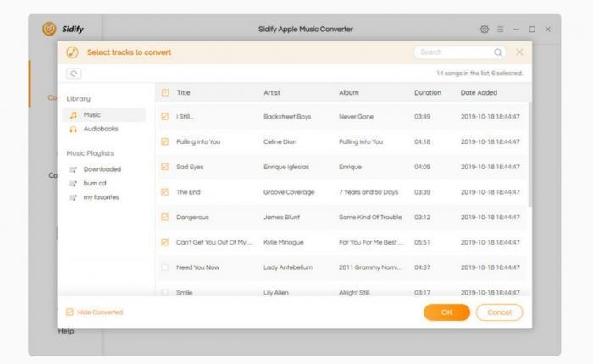
Task: Sort by the Duration column header
Action: tap(428, 92)
